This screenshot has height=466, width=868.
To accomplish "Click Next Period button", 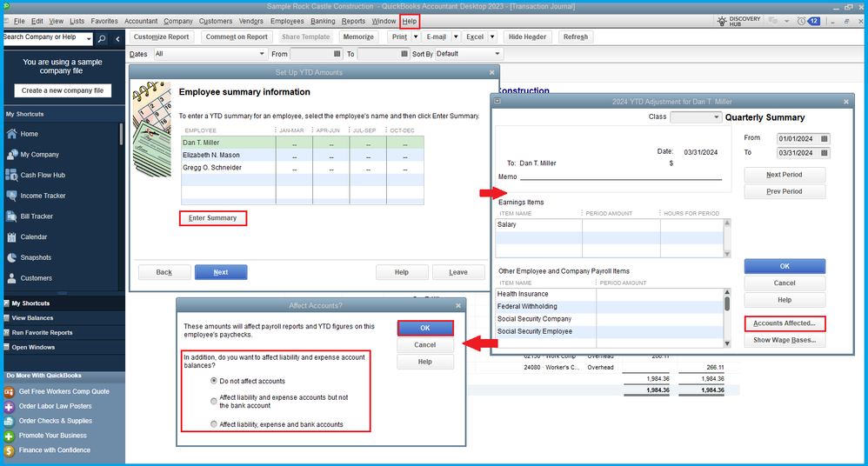I will 785,175.
